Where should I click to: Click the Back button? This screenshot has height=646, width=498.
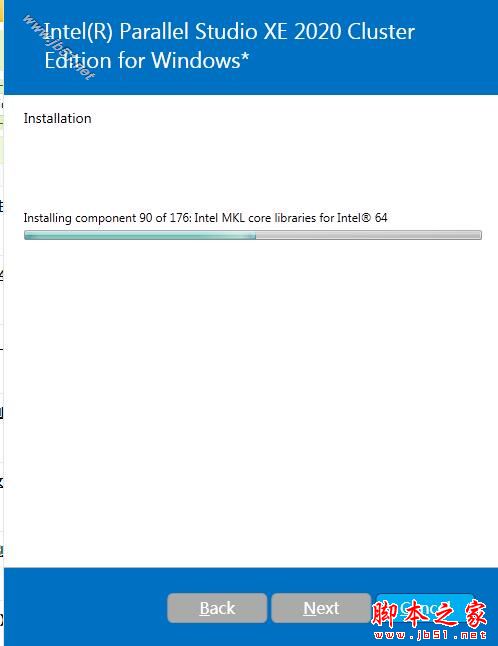(217, 608)
